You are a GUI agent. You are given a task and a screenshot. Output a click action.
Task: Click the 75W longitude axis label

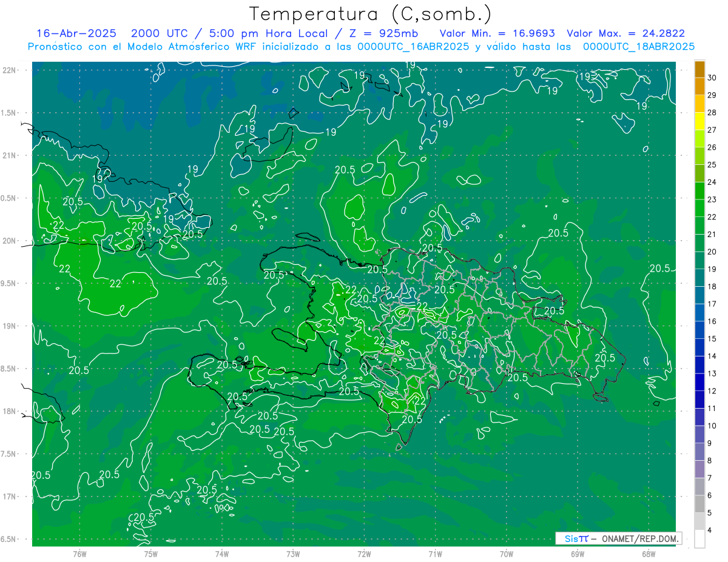[151, 554]
